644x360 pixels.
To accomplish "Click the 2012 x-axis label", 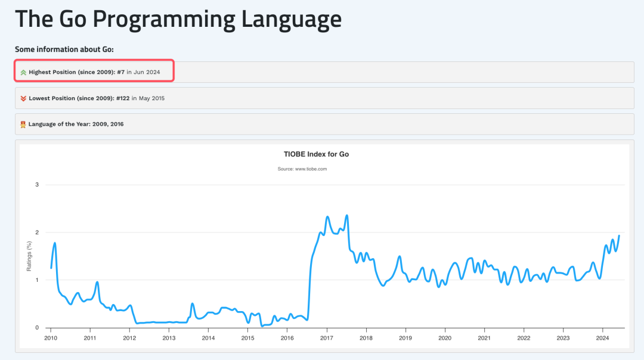I will point(129,338).
